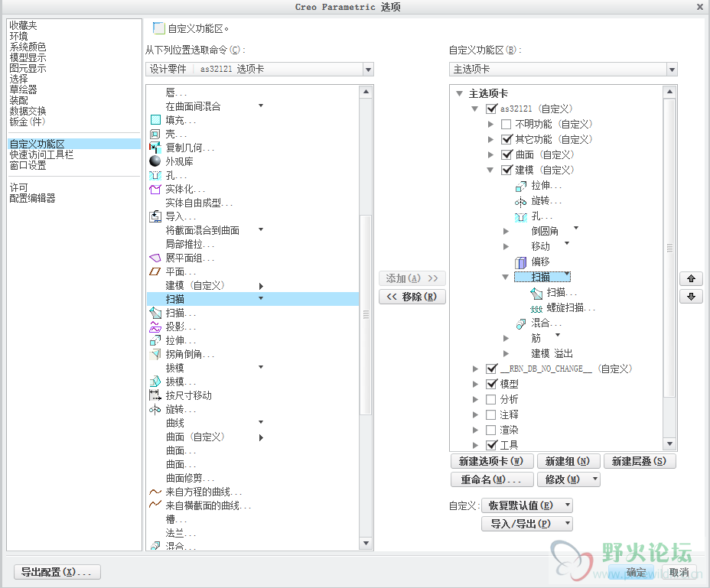The image size is (710, 588).
Task: Select 窗口设置 in options sidebar
Action: 28,165
